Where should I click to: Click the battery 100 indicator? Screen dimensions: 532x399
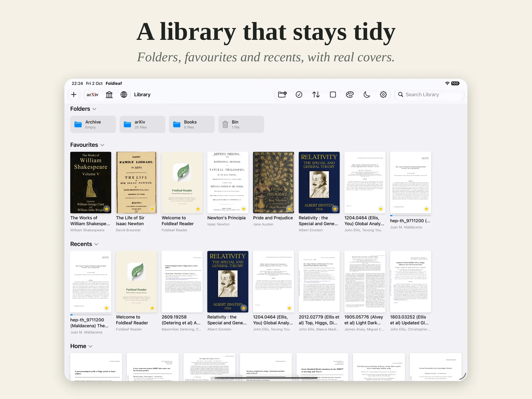pos(455,83)
